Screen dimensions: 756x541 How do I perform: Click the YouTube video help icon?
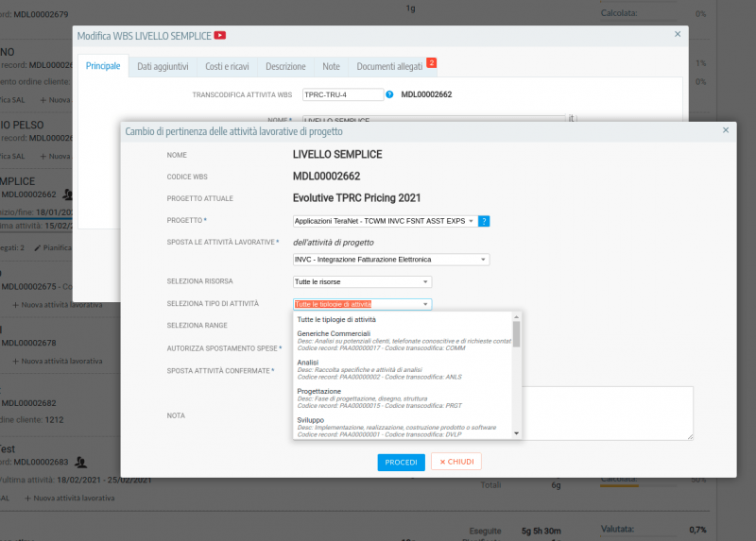[220, 35]
